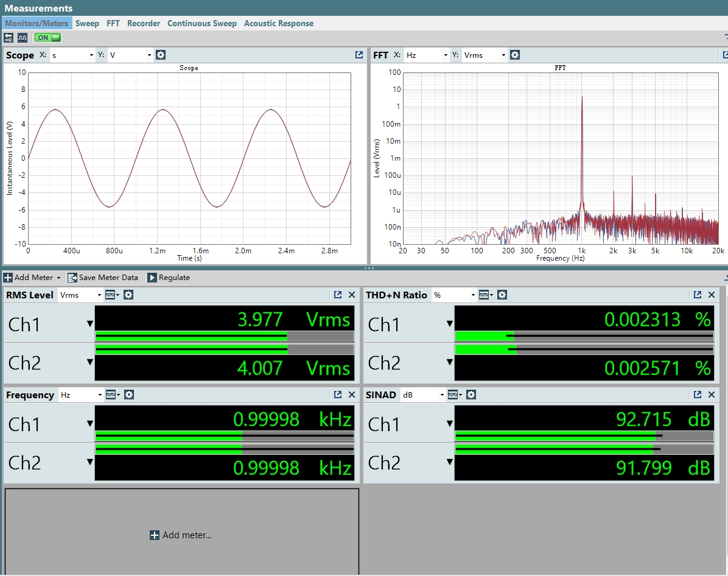
Task: Click the Add meter placeholder tile
Action: [181, 535]
